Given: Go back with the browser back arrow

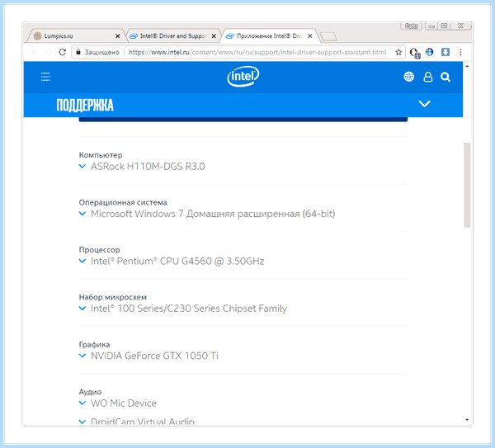Looking at the screenshot, I should click(x=35, y=52).
